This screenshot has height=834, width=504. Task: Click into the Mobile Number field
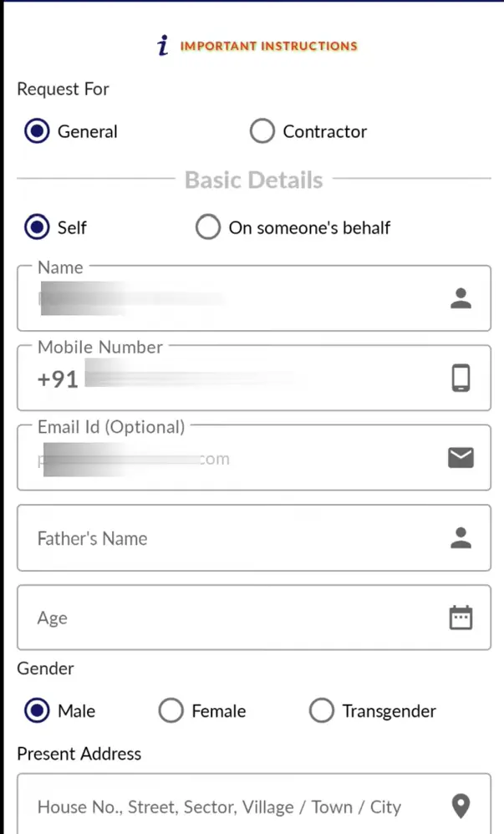click(x=251, y=379)
